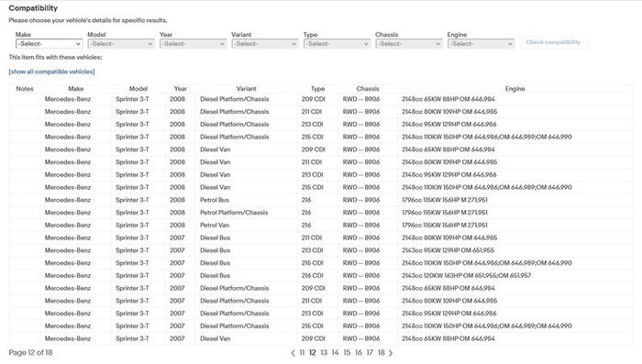The image size is (642, 364).
Task: Click the Variant column header in table
Action: point(246,88)
